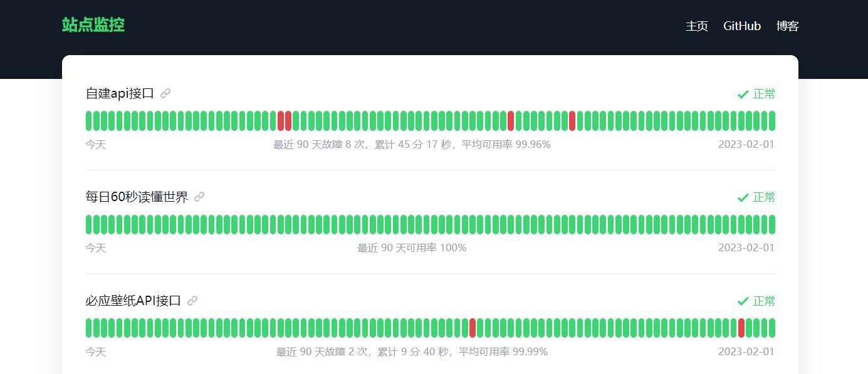Go to 主页 in top navigation
Image resolution: width=868 pixels, height=374 pixels.
(x=697, y=26)
